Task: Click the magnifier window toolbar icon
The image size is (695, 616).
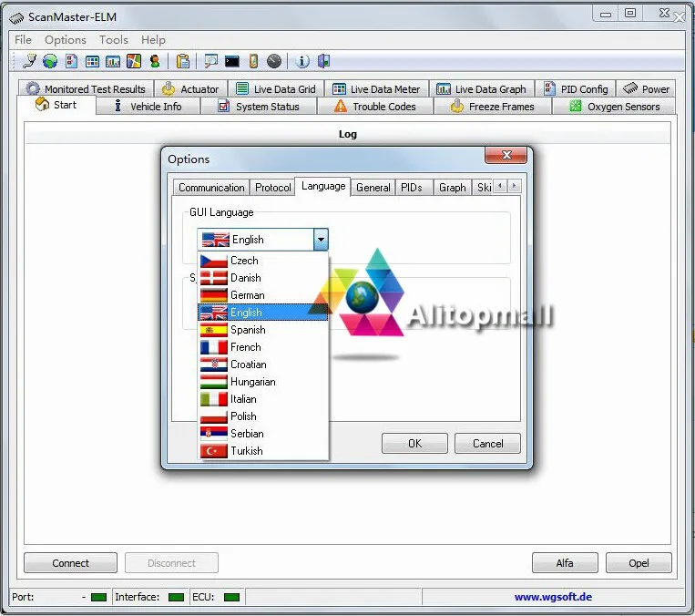Action: (x=210, y=61)
